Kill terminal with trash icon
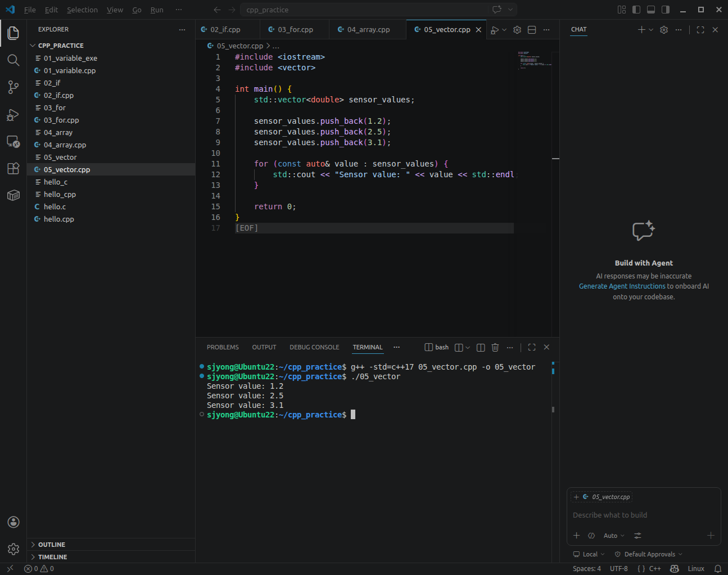The height and width of the screenshot is (575, 728). [x=495, y=347]
